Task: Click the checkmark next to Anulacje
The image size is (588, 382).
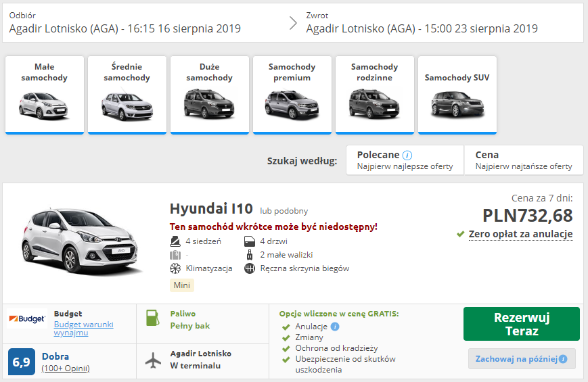Action: coord(286,327)
